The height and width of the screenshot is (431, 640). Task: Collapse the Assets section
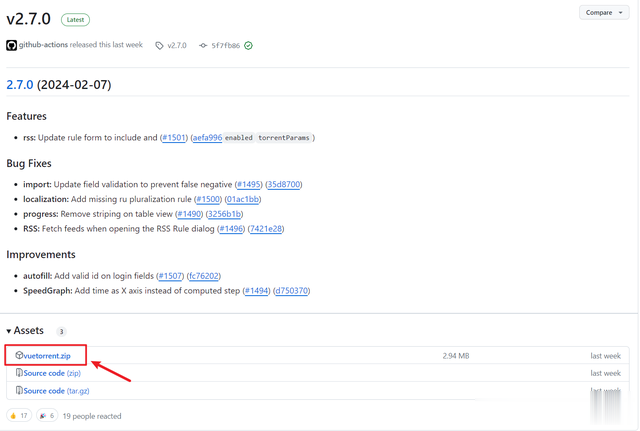pos(25,331)
